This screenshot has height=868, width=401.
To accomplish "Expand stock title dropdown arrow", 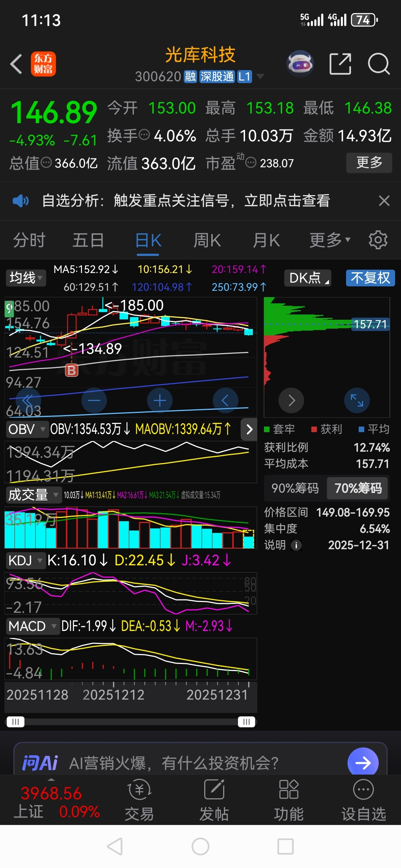I will (x=260, y=76).
